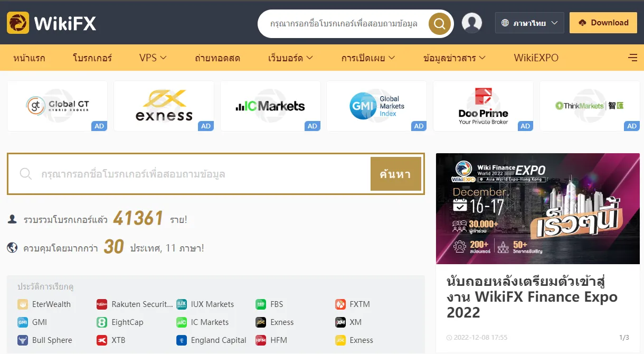Click the Exness link in the third history row
The image size is (644, 354).
click(362, 340)
